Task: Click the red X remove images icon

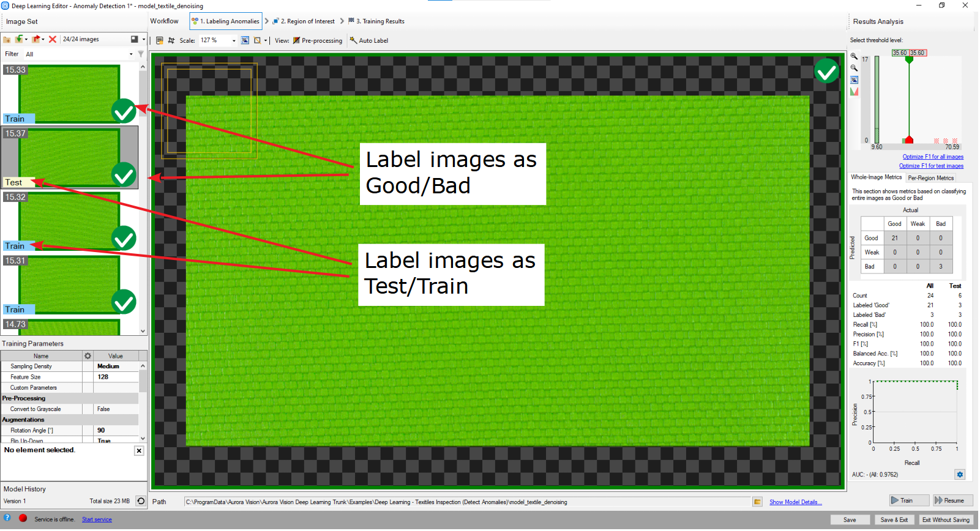Action: click(53, 39)
